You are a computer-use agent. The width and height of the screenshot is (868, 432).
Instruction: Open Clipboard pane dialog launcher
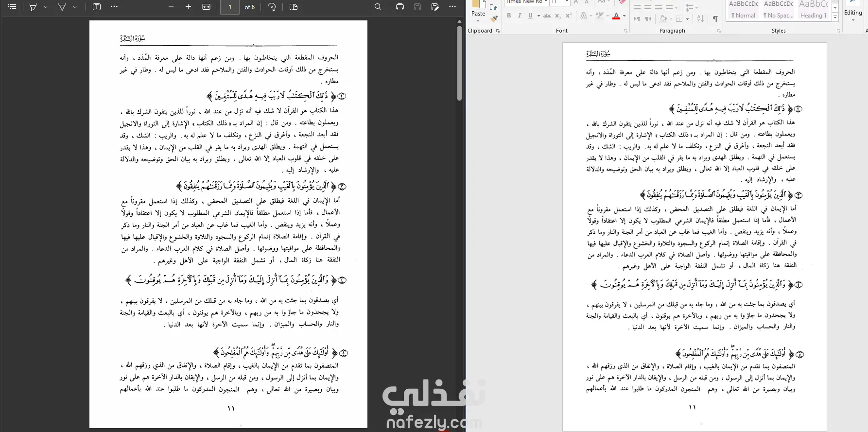[498, 31]
